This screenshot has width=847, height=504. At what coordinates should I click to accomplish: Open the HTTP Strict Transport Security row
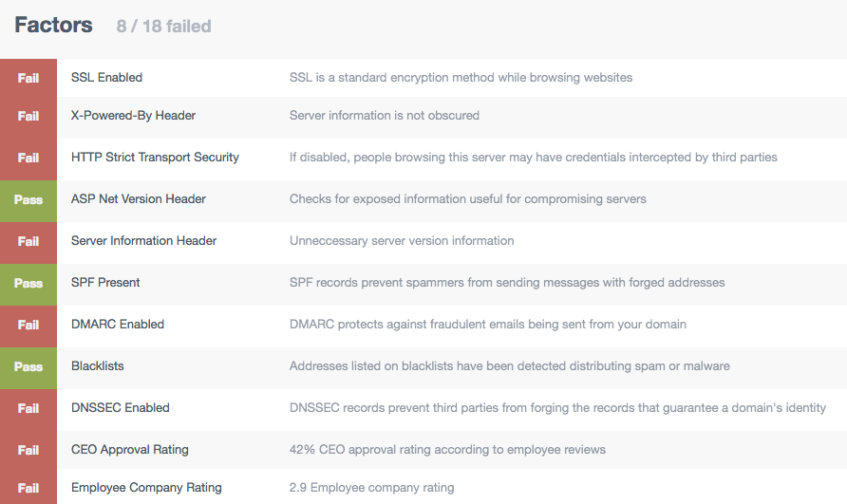pos(423,158)
